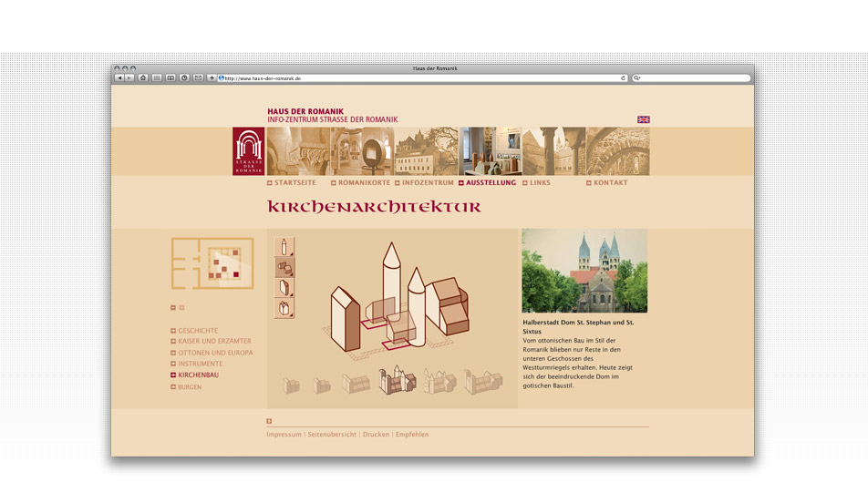Click the Strasse der Romanik red logo
The image size is (868, 483).
(248, 150)
